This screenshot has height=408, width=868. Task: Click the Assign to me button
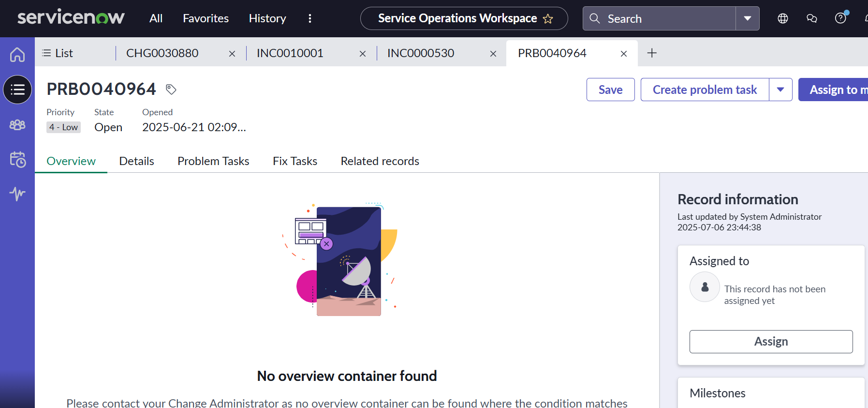coord(833,90)
